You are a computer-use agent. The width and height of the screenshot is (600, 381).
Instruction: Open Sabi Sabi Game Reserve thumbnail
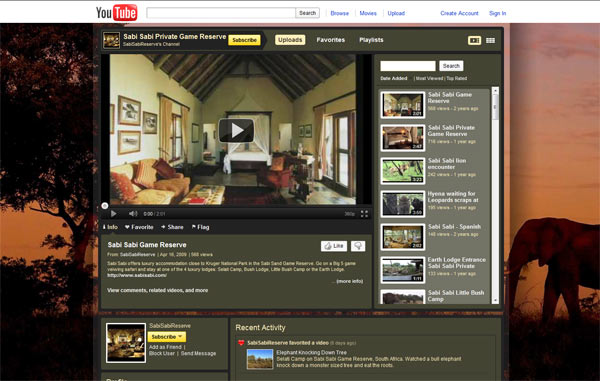tap(403, 104)
